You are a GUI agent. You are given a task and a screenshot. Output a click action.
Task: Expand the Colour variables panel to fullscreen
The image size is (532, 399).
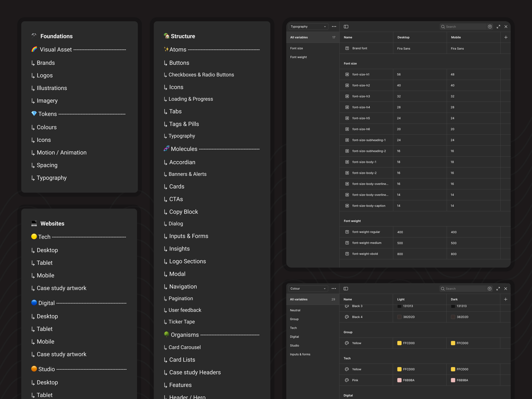498,289
